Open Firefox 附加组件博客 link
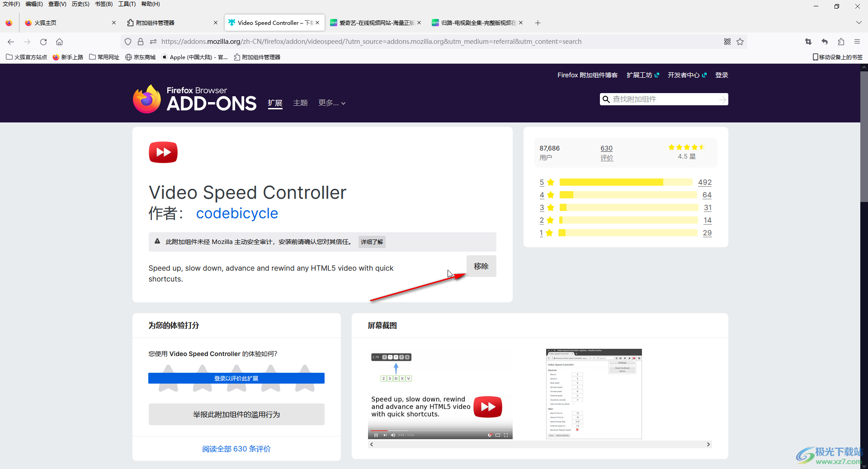This screenshot has height=469, width=868. click(x=587, y=75)
